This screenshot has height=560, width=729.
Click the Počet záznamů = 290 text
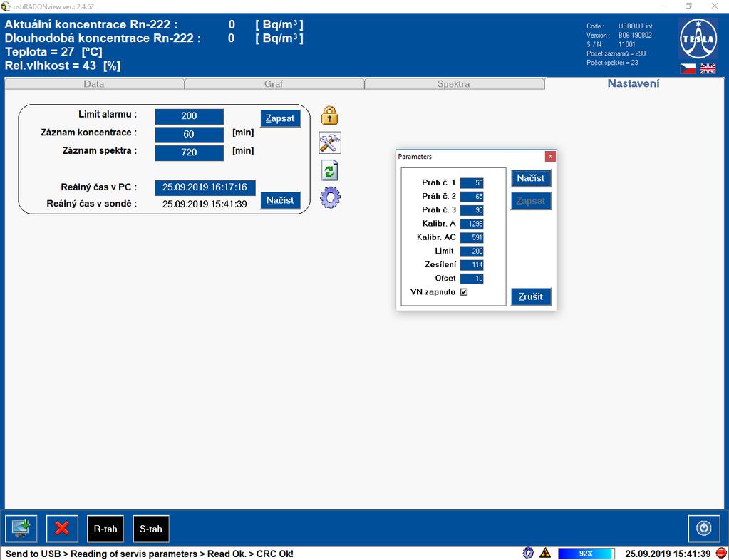(x=616, y=53)
